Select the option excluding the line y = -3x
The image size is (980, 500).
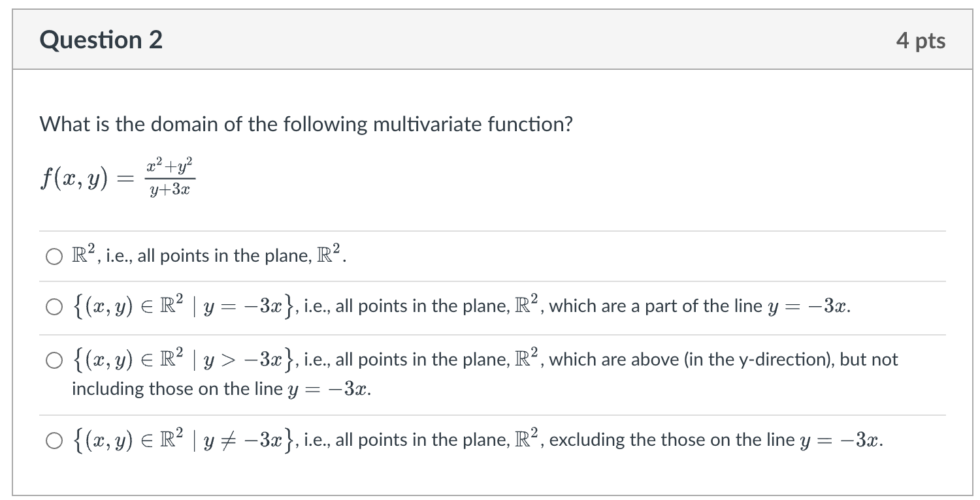pos(54,441)
